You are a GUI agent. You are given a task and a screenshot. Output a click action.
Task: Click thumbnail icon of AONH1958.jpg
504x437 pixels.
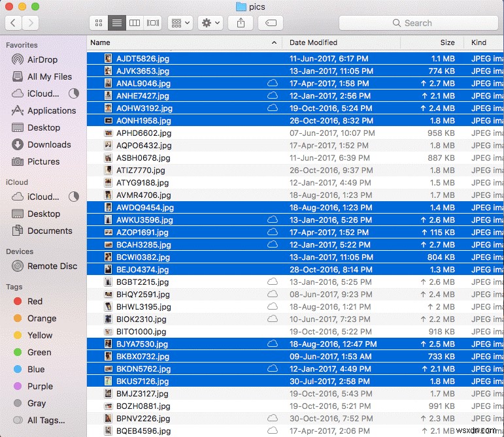point(109,121)
